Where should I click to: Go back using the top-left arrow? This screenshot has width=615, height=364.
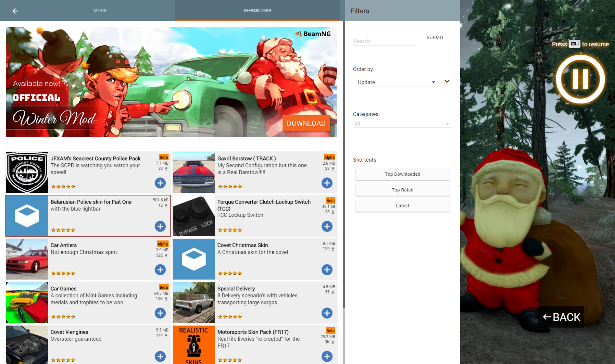(15, 11)
